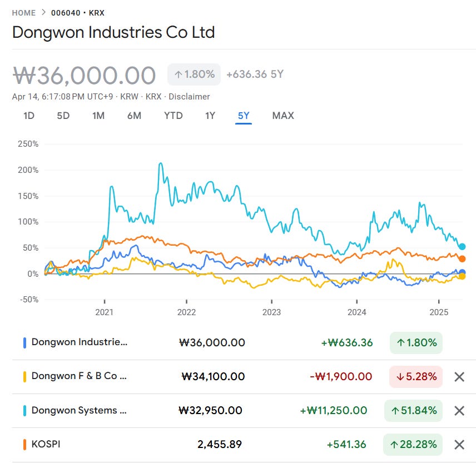Viewport: 476px width, 463px height.
Task: Select the 5D time range tab
Action: coord(63,116)
